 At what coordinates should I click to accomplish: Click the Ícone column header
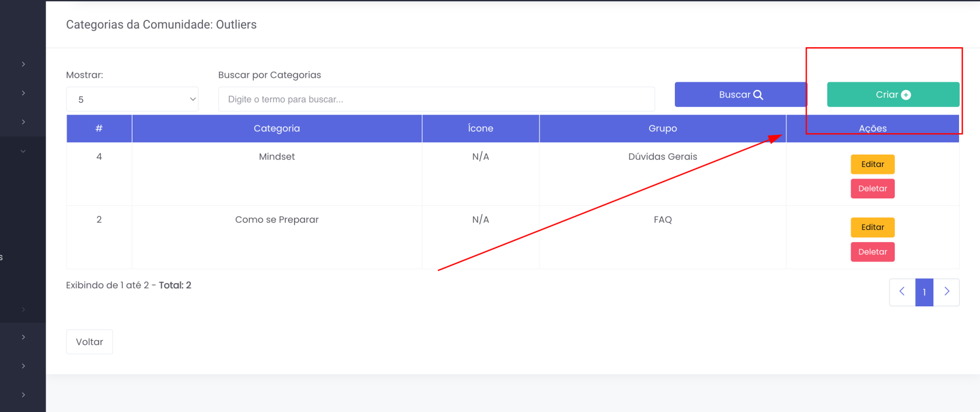(x=480, y=128)
